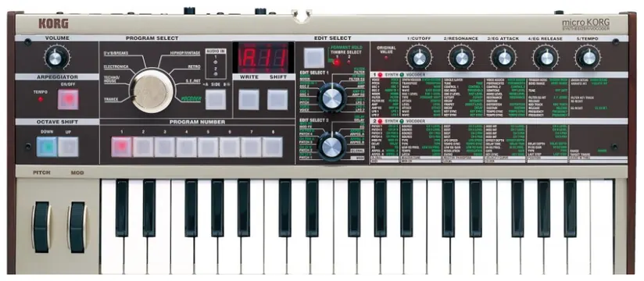Tap the Arpeggiator TEMPO LED
Screen dimensions: 644x281
tap(41, 99)
